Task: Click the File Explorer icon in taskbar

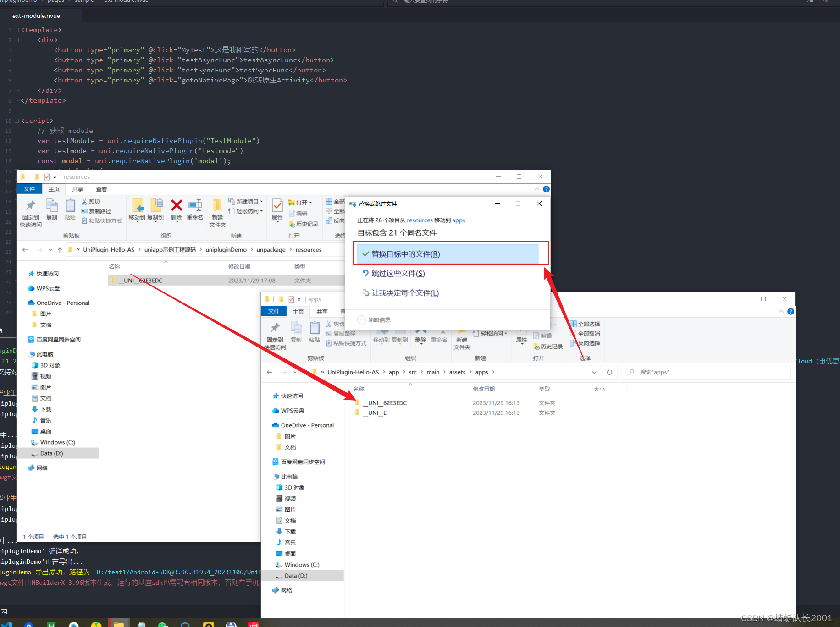Action: click(x=119, y=624)
